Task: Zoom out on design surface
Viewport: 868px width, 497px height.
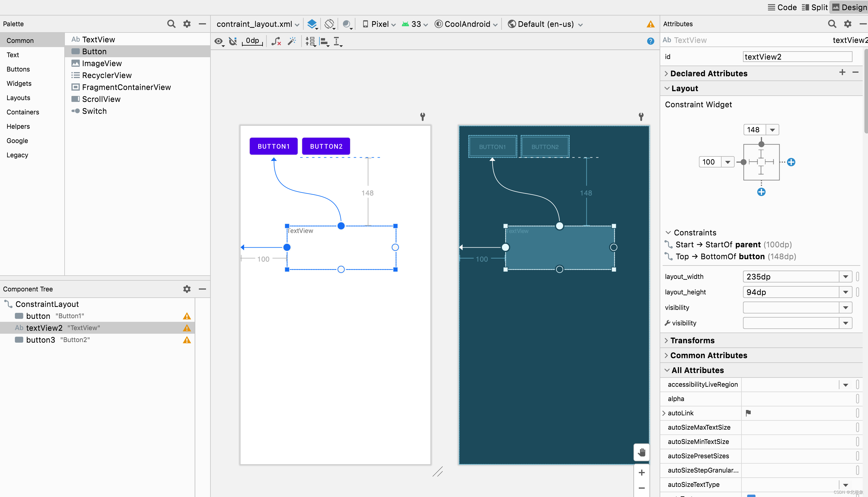Action: tap(642, 488)
